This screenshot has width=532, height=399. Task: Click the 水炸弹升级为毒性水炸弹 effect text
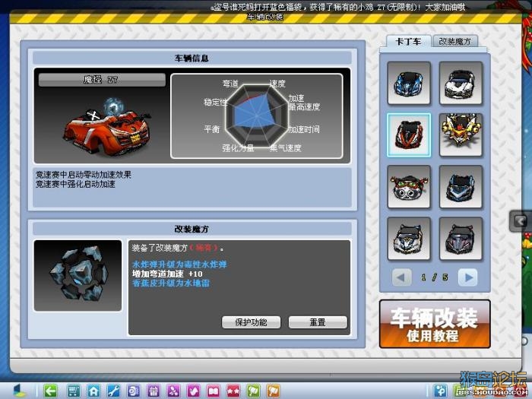[x=179, y=264]
